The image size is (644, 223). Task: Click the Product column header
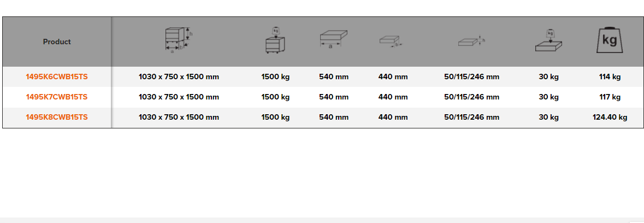click(57, 42)
